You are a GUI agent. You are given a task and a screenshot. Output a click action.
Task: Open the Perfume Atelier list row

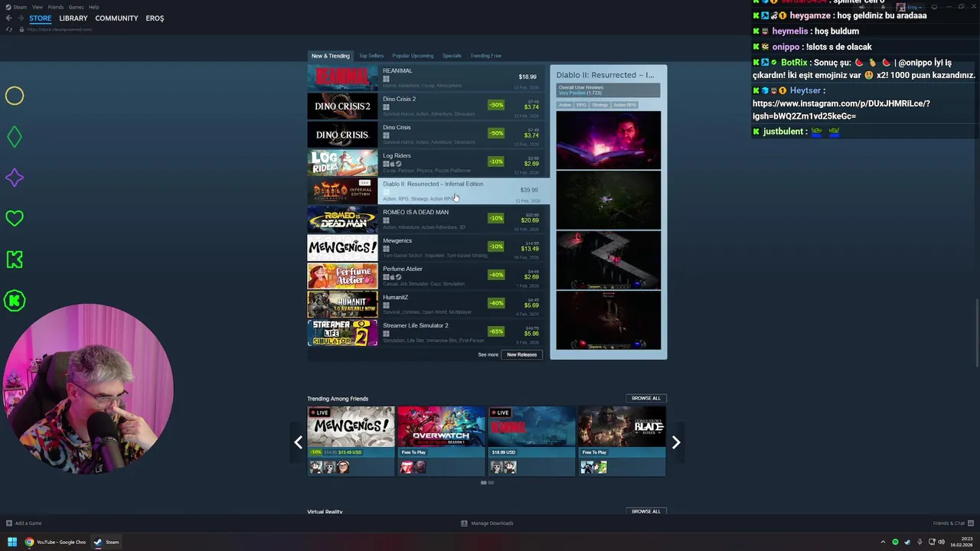[425, 275]
